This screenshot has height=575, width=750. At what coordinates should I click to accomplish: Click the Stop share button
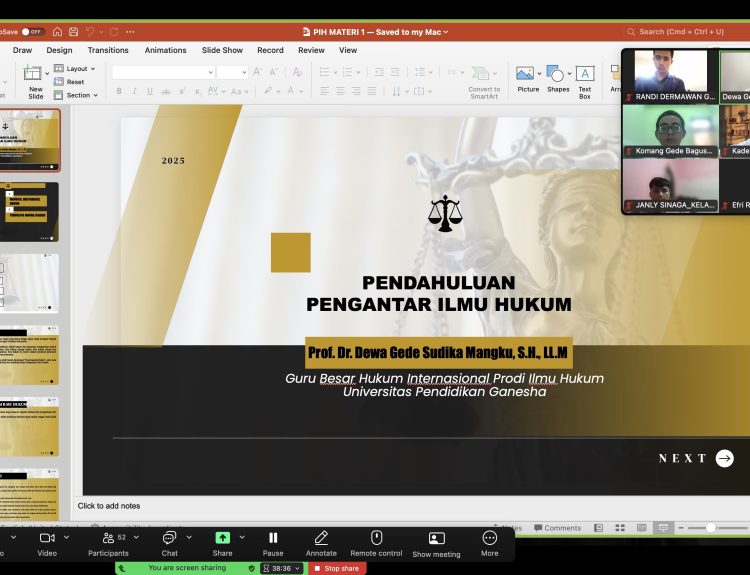pyautogui.click(x=337, y=568)
